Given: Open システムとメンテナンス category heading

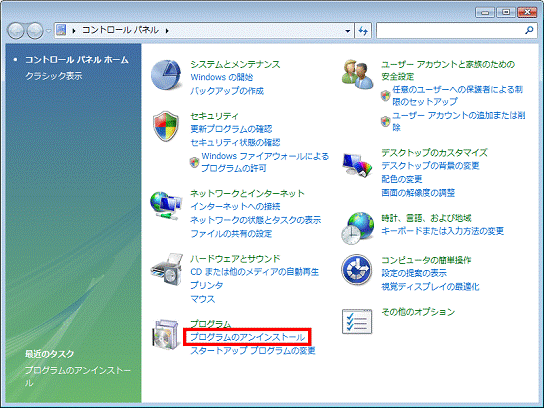Looking at the screenshot, I should point(235,64).
